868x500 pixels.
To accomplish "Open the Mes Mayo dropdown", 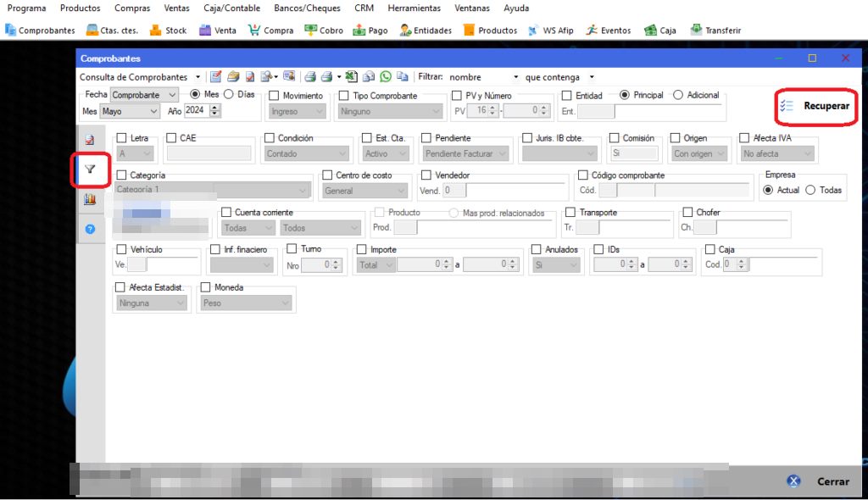I will [x=130, y=111].
